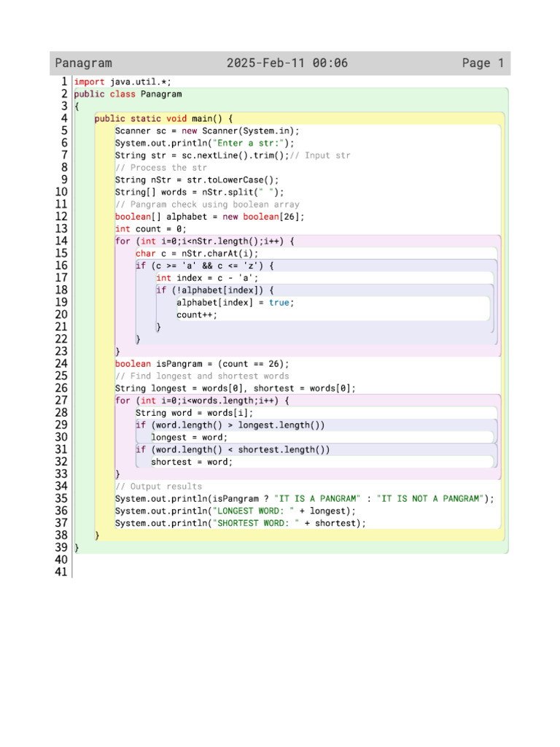Click the println "Enter a str:" line
The image size is (560, 747).
coord(205,144)
